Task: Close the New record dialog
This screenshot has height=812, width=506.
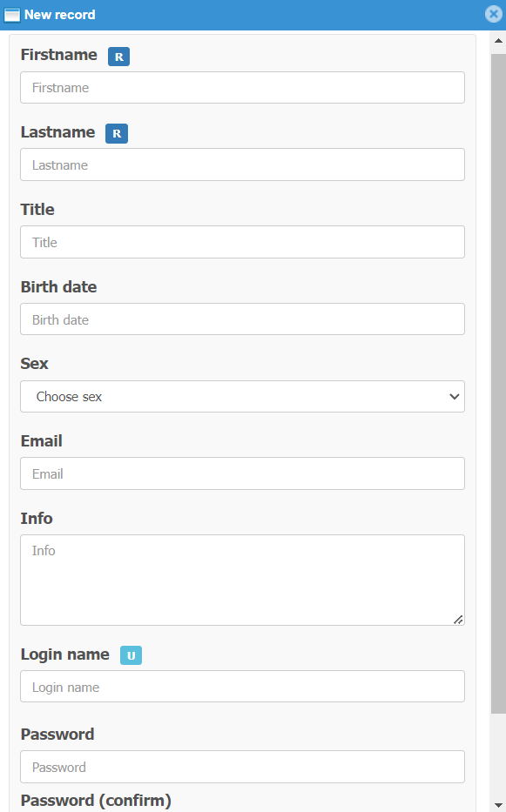Action: click(494, 14)
